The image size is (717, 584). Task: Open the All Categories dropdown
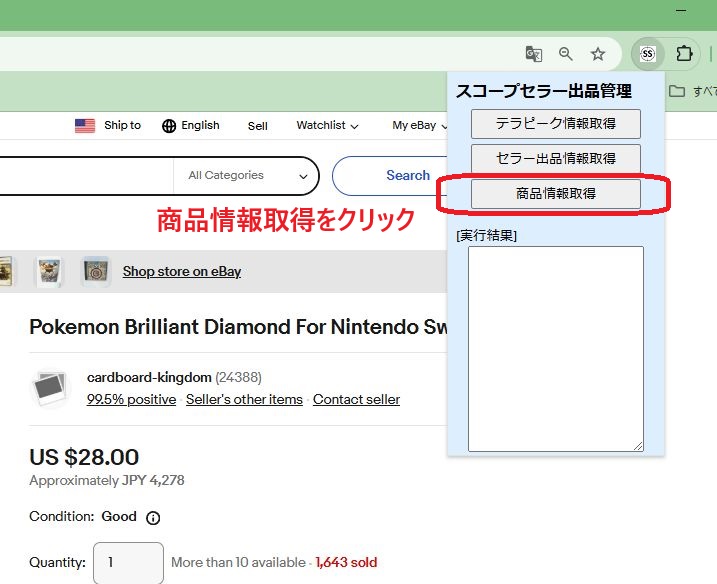pyautogui.click(x=247, y=176)
